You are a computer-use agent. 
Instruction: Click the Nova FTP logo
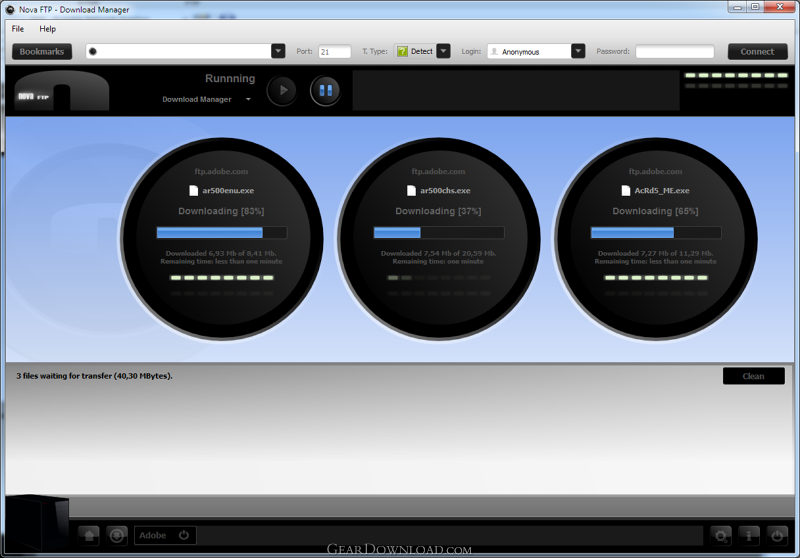pyautogui.click(x=62, y=91)
